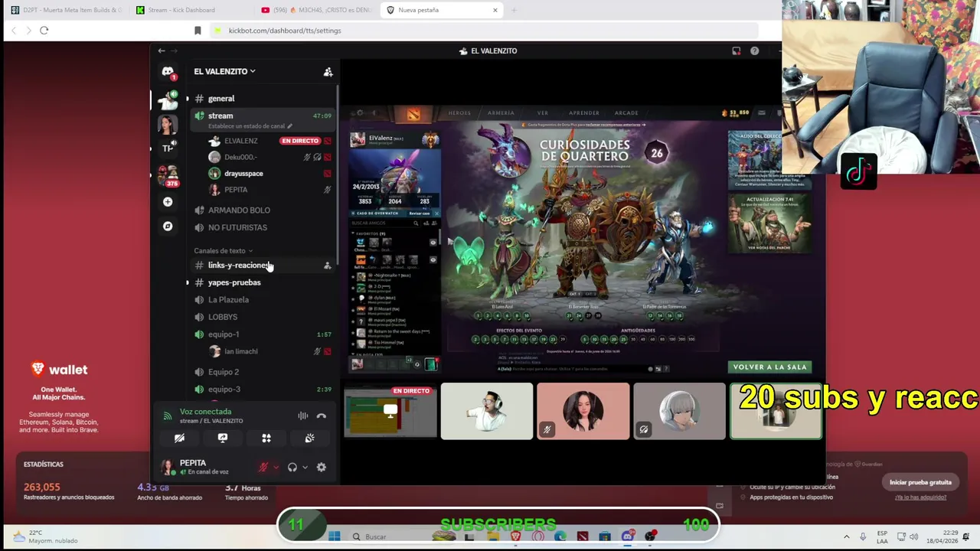Share your screen in Discord
The height and width of the screenshot is (551, 980).
pos(223,438)
